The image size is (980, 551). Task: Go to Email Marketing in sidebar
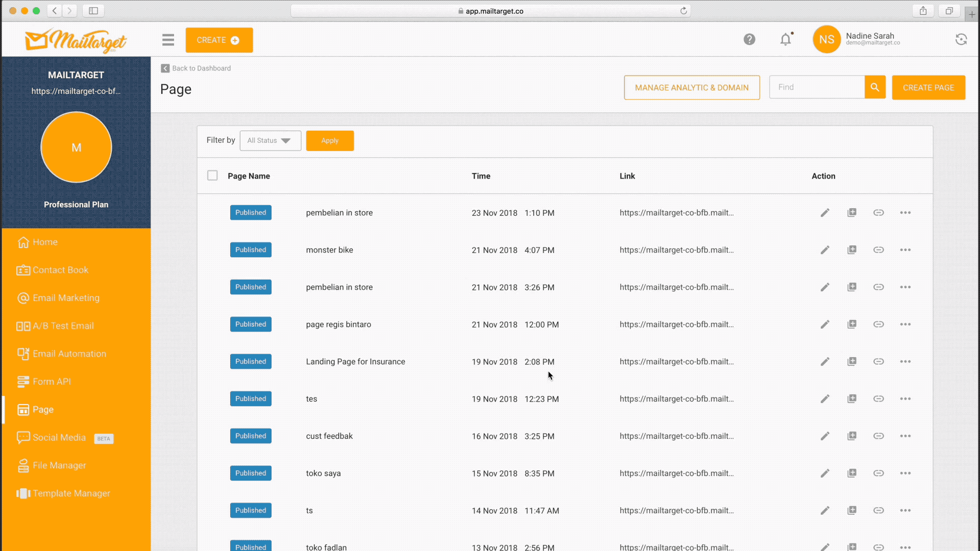(x=66, y=298)
